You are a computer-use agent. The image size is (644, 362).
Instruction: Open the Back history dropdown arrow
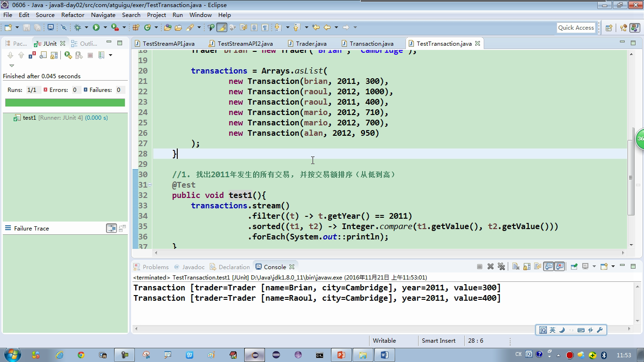pos(336,27)
